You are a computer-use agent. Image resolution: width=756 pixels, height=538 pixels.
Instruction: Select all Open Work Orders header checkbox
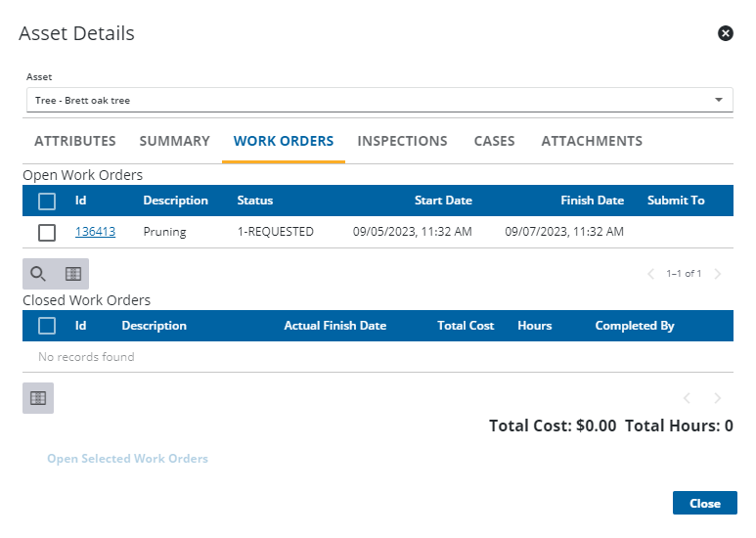point(47,201)
